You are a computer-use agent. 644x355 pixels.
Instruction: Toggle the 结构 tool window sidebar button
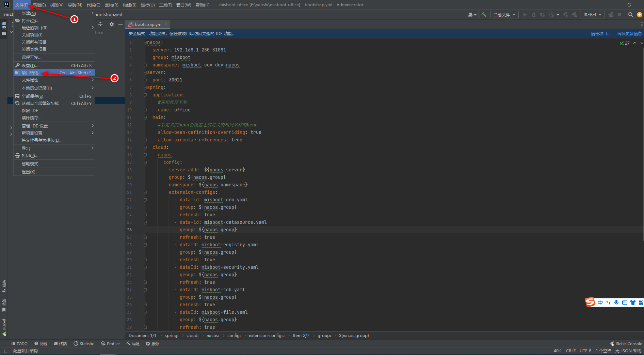click(x=4, y=286)
